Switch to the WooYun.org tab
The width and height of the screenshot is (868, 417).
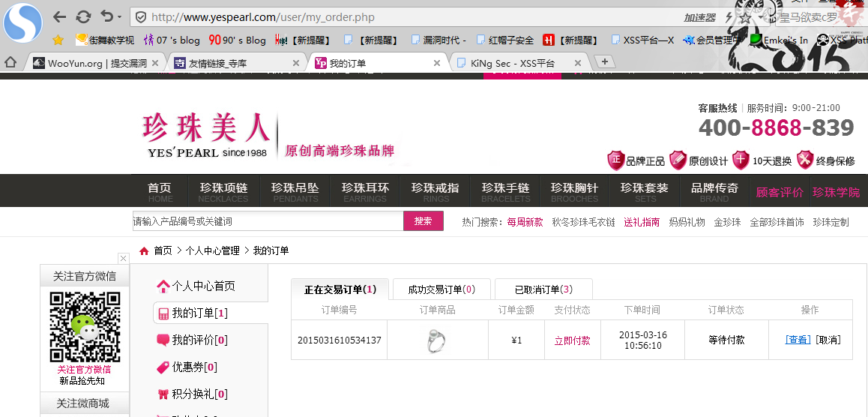(x=94, y=63)
